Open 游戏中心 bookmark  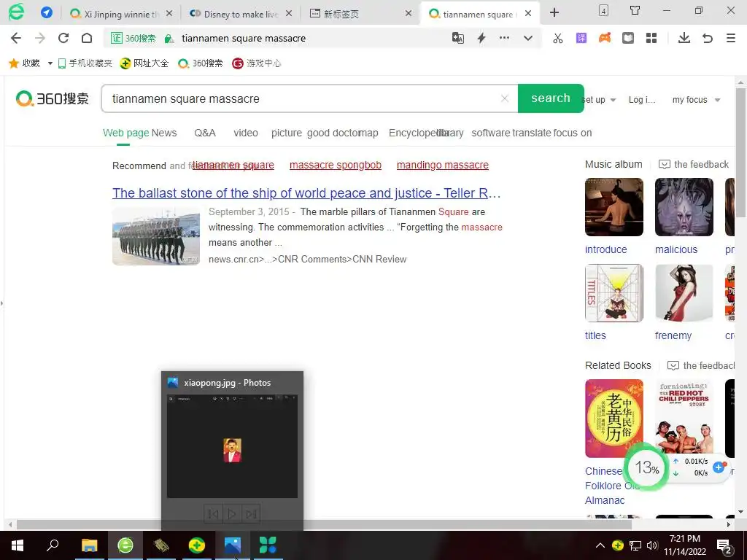point(256,63)
